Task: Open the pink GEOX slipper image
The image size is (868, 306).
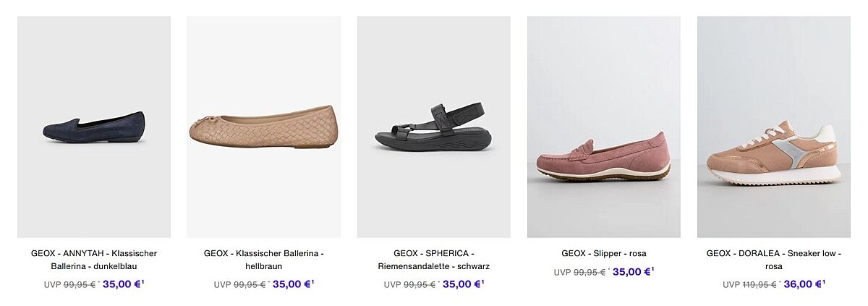Action: point(603,127)
